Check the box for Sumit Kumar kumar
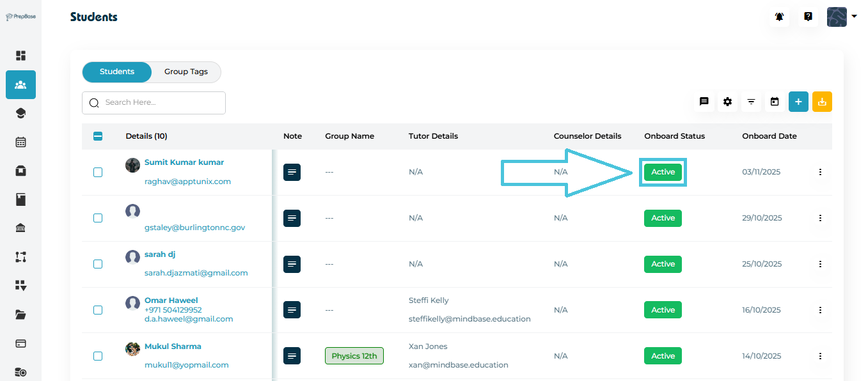868x381 pixels. coord(98,172)
